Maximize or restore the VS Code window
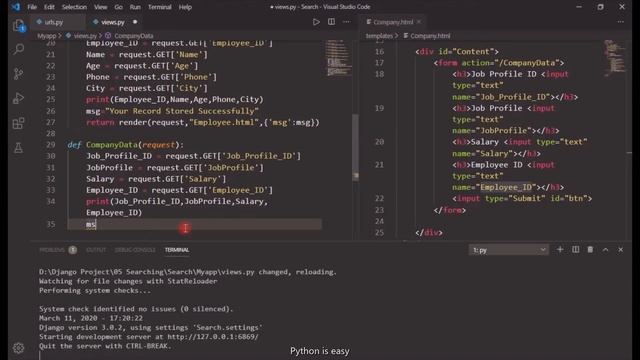Viewport: 640px width, 360px height. [x=600, y=7]
